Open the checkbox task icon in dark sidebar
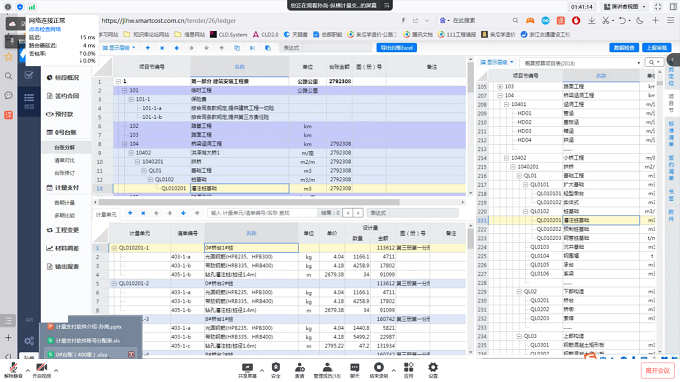The width and height of the screenshot is (680, 382). [x=29, y=75]
